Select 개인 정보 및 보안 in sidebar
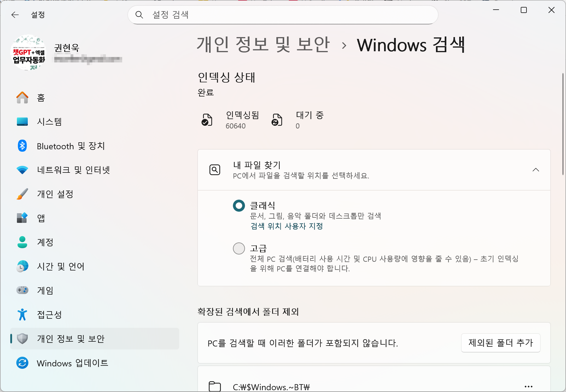Viewport: 566px width, 392px height. [95, 339]
